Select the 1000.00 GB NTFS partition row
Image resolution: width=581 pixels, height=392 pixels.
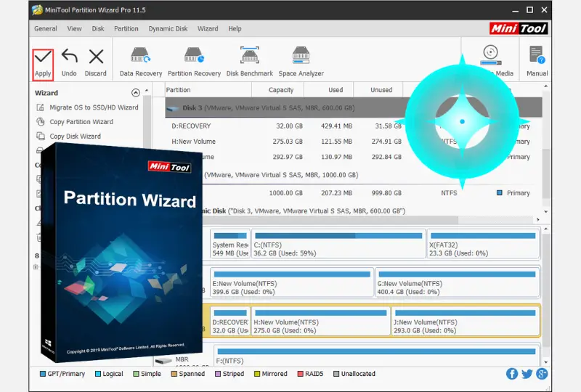(354, 193)
